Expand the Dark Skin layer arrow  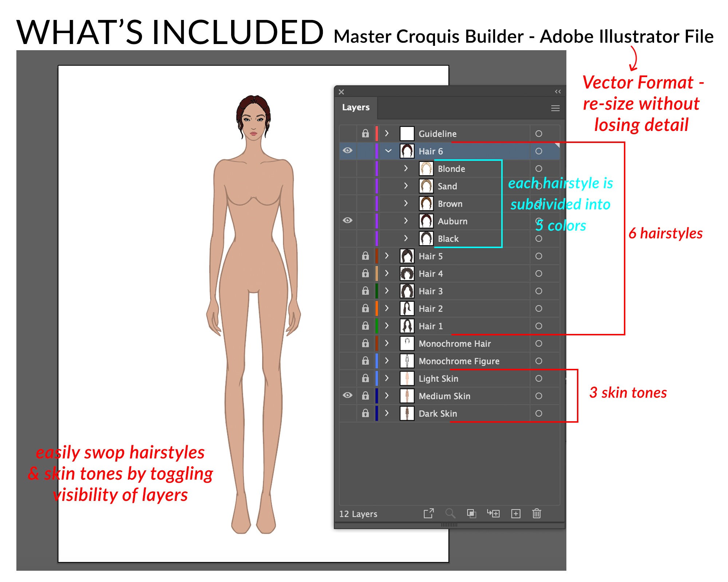click(x=387, y=413)
